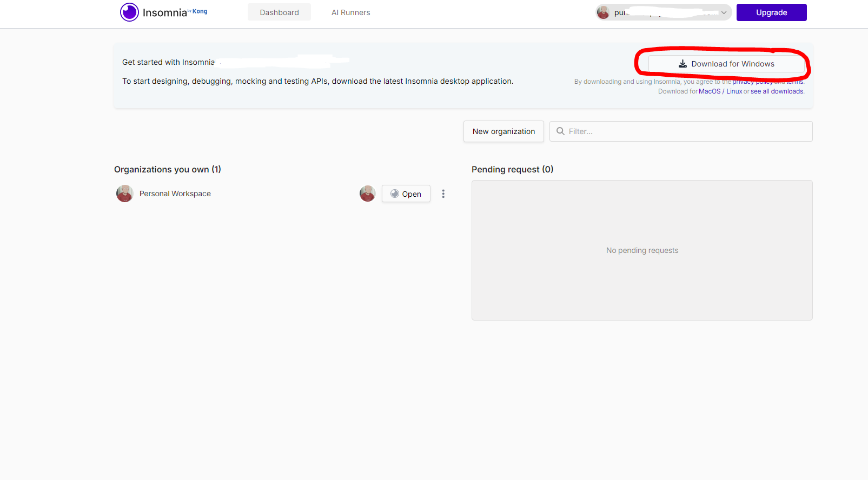Open the Personal Workspace
This screenshot has height=480, width=868.
[406, 194]
